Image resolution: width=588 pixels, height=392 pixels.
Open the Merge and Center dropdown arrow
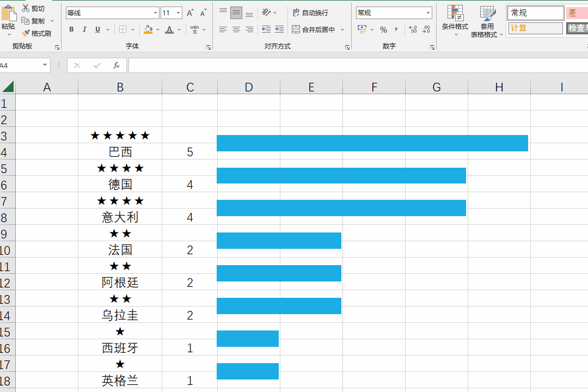click(342, 29)
